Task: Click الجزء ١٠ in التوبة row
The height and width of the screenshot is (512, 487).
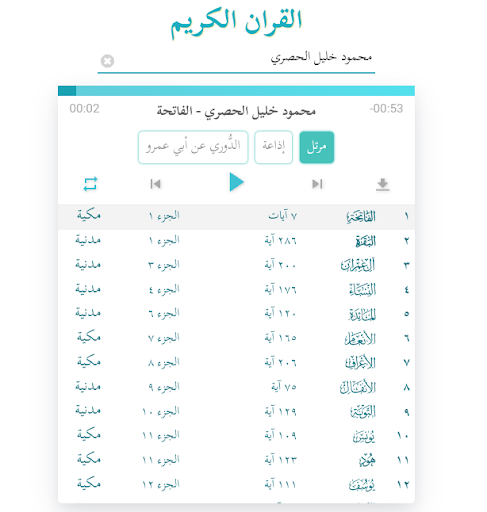Action: click(161, 411)
